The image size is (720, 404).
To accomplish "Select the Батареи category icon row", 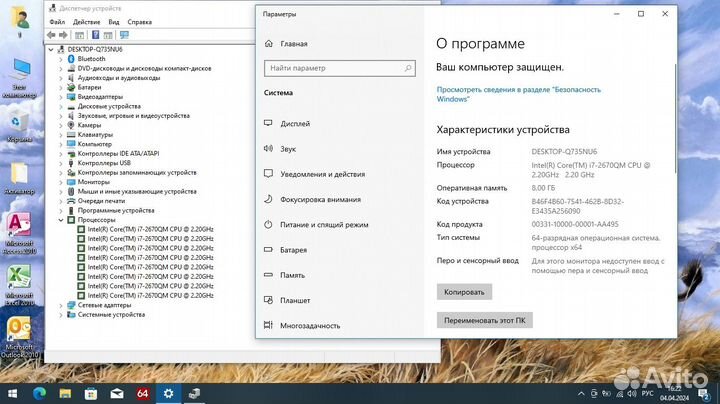I will pos(89,87).
